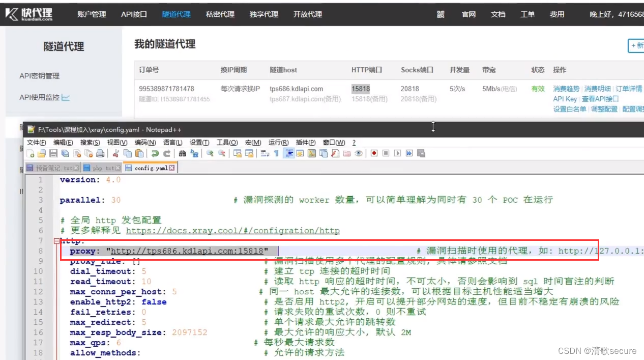Click the 消费明细 link in the order row

point(597,89)
